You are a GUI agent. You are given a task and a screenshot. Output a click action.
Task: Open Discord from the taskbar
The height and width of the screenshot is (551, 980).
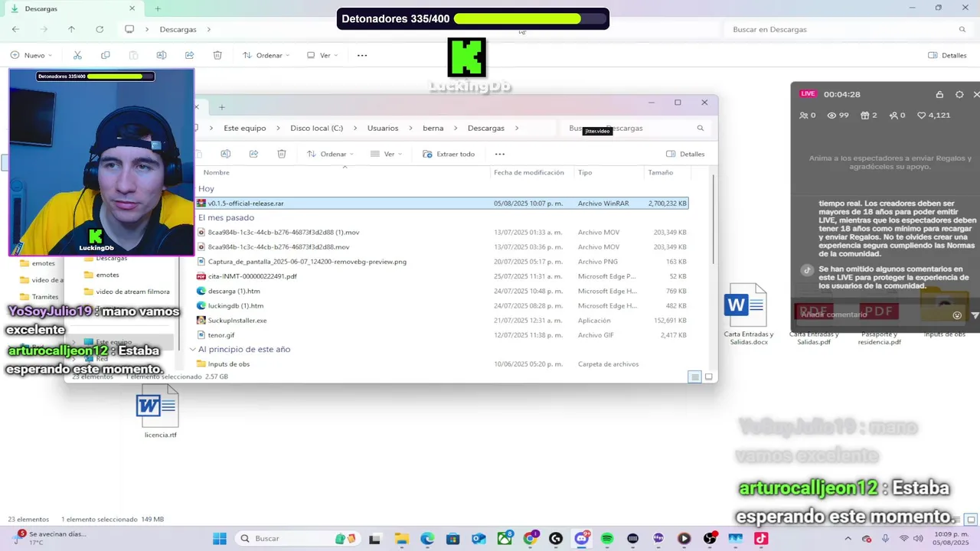[x=582, y=539]
